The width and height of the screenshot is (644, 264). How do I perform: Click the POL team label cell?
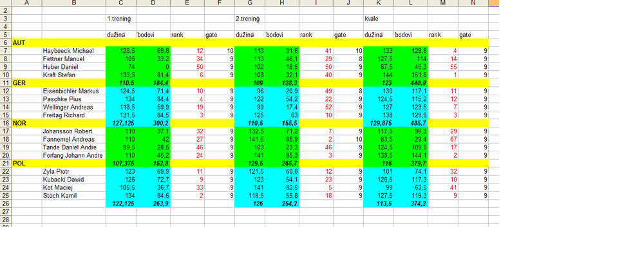click(26, 164)
